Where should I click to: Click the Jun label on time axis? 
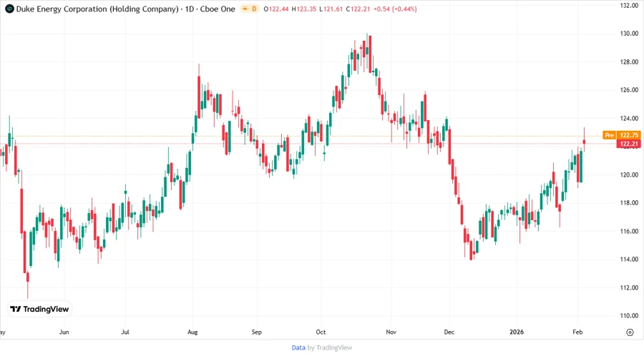point(64,332)
